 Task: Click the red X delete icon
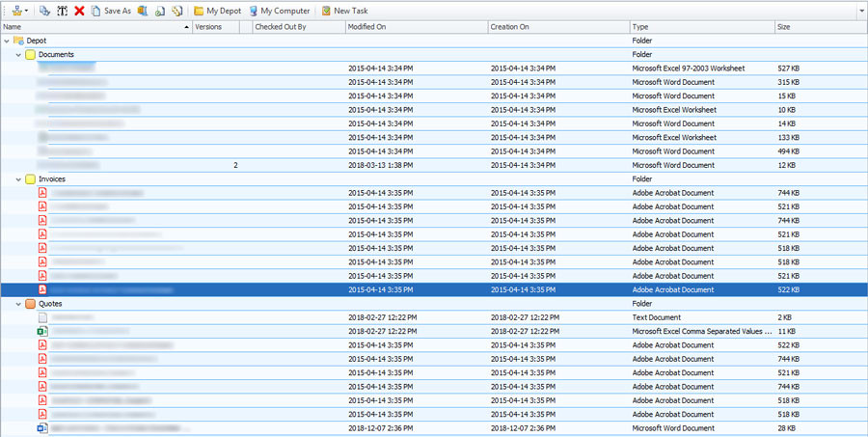coord(79,11)
